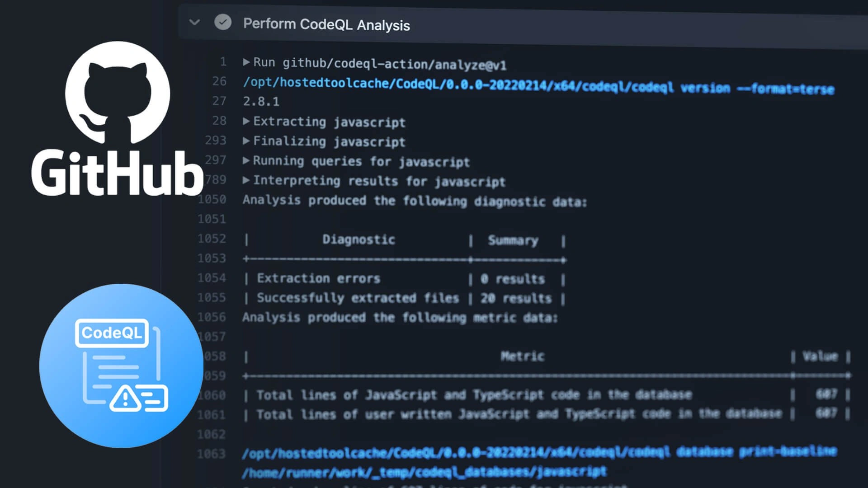868x488 pixels.
Task: Expand the Finalizing javascript log group
Action: (x=246, y=141)
